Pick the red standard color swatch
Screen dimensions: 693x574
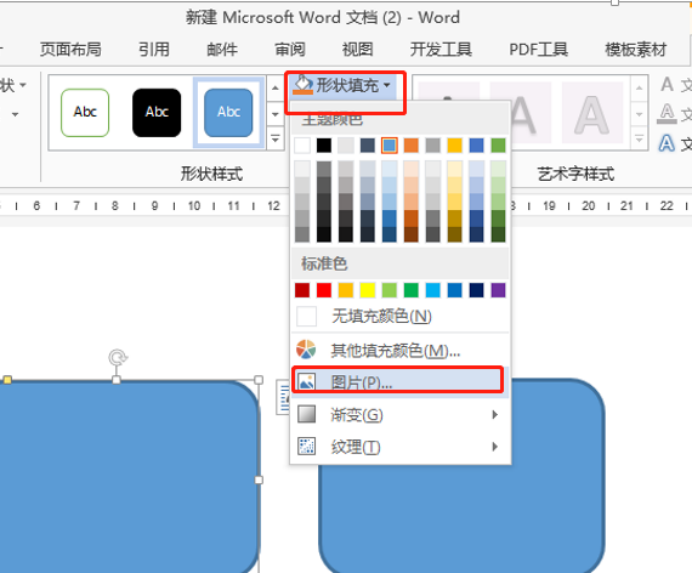click(x=324, y=290)
